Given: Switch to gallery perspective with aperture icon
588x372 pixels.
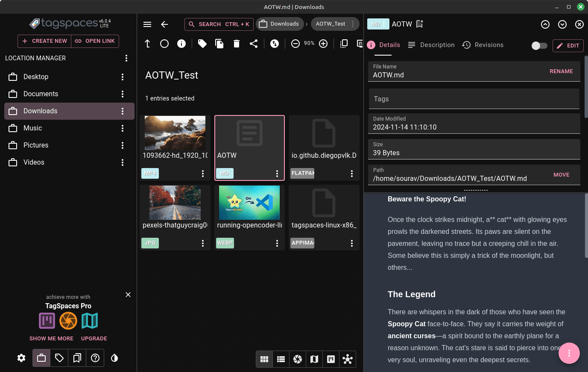Looking at the screenshot, I should [x=298, y=359].
